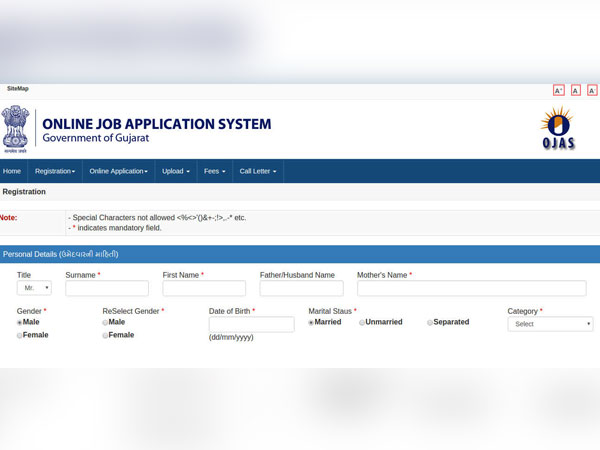
Task: Open the SiteMap link
Action: pyautogui.click(x=18, y=88)
